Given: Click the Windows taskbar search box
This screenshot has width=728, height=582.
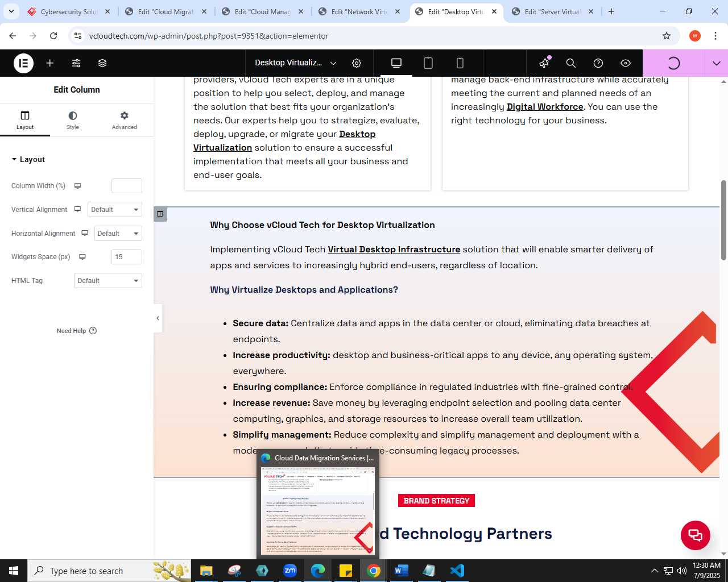Looking at the screenshot, I should pos(109,571).
